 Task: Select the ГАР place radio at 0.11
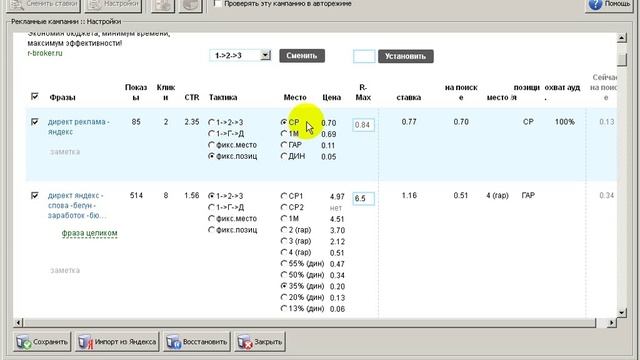284,145
